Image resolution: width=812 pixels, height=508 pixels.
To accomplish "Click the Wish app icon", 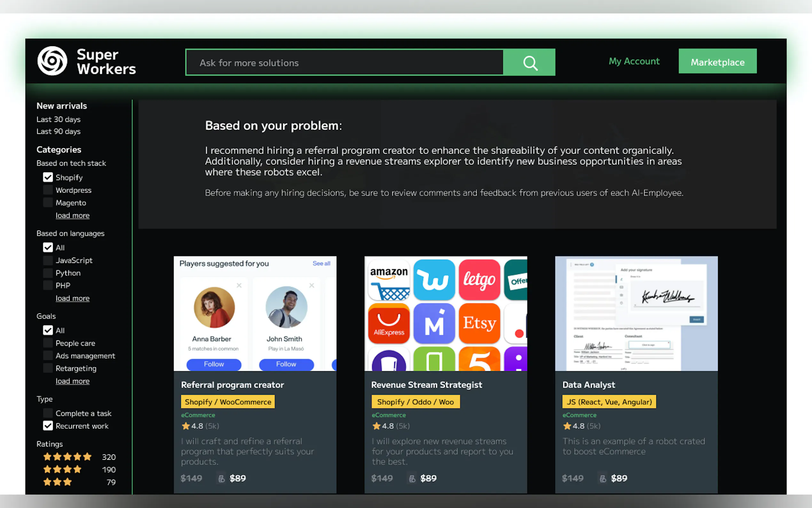I will pos(434,280).
